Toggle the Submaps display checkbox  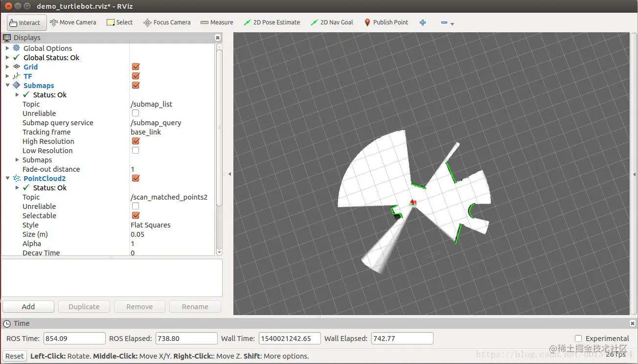point(136,85)
